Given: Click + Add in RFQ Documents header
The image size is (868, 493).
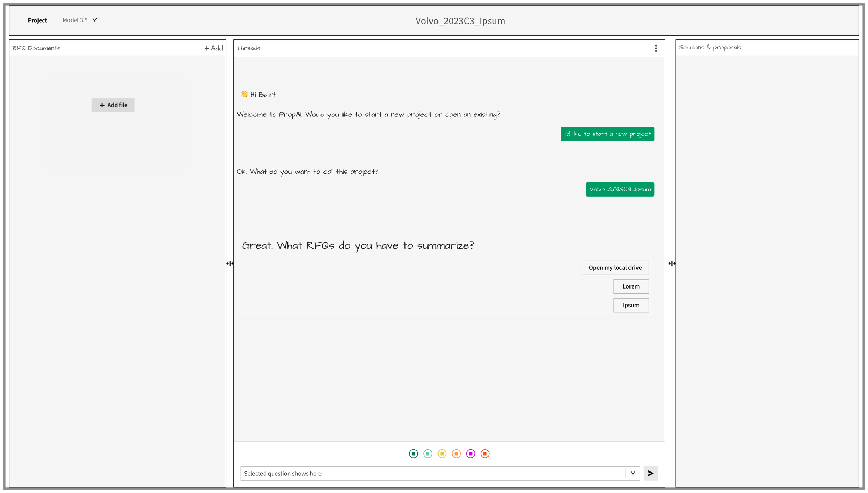Looking at the screenshot, I should click(x=213, y=48).
